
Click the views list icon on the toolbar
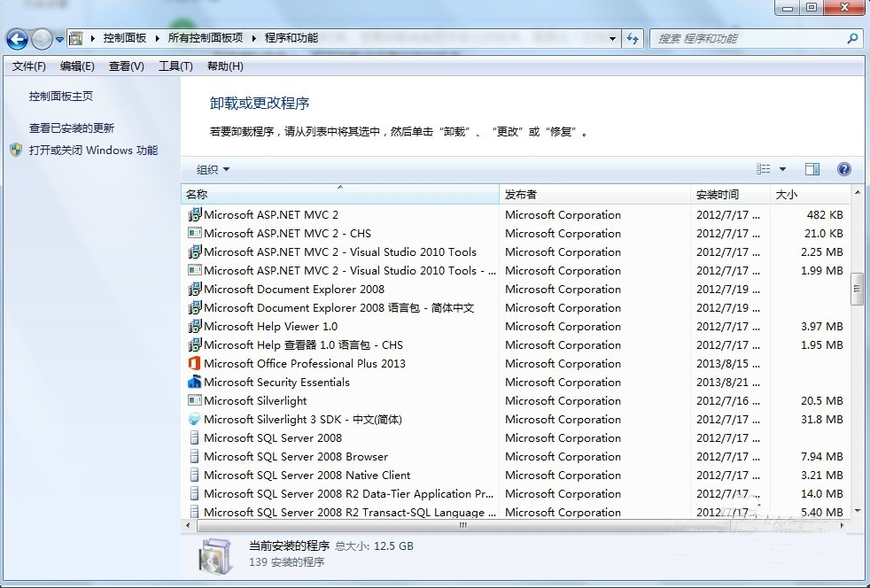tap(764, 168)
